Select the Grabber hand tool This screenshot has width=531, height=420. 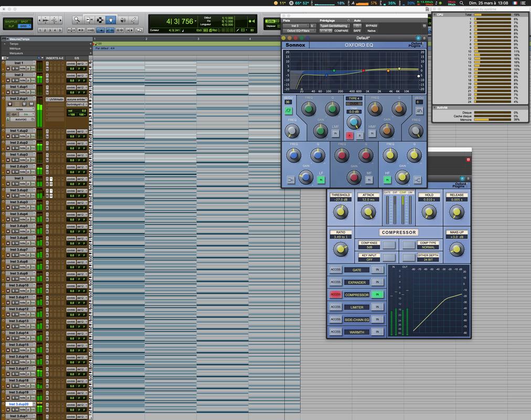(x=111, y=20)
